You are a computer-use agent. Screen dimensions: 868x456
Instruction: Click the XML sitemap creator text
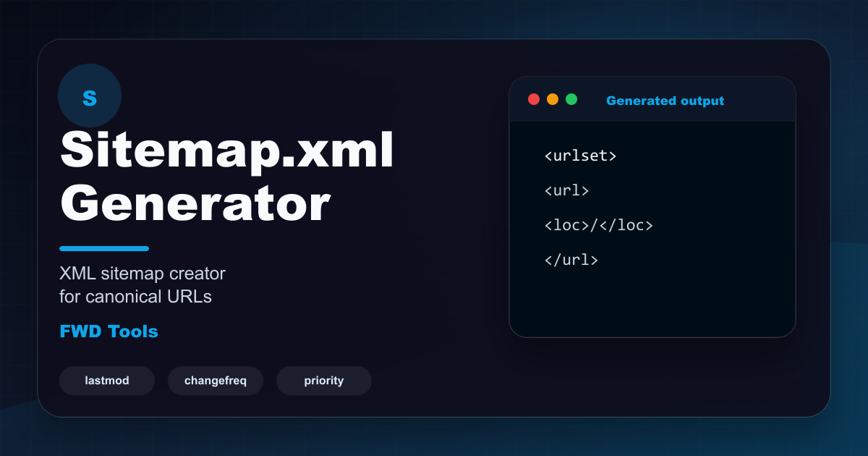click(x=142, y=274)
